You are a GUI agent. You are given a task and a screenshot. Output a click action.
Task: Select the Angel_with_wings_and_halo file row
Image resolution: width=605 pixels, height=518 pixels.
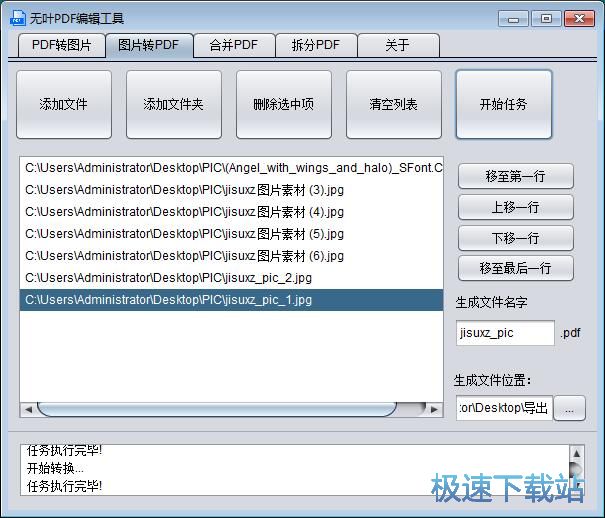(231, 168)
